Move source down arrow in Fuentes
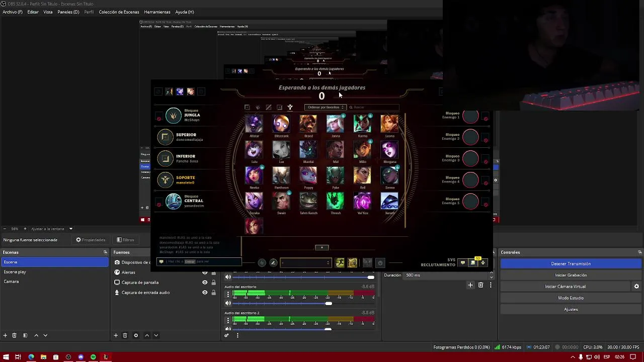The height and width of the screenshot is (362, 644). click(156, 335)
